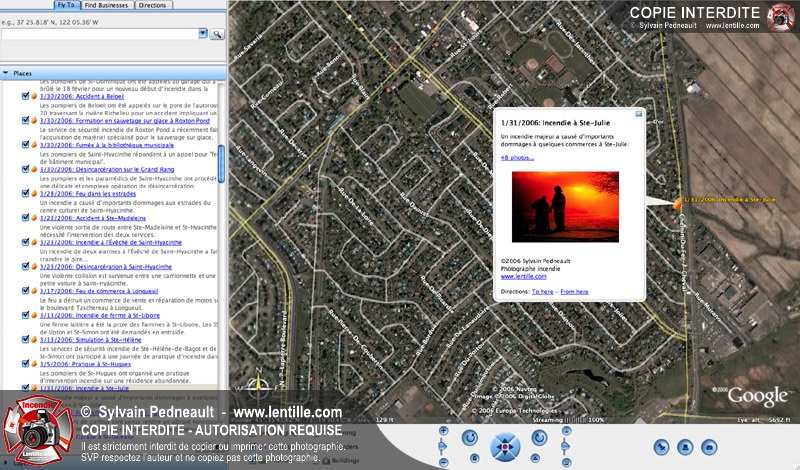Click flame icon beside Formation en sauvetage sur glace

(34, 120)
